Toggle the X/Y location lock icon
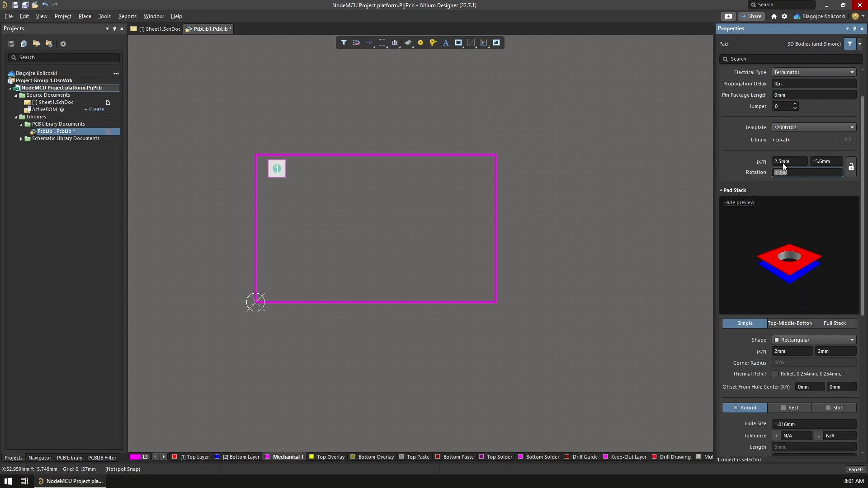The image size is (868, 488). [x=851, y=167]
